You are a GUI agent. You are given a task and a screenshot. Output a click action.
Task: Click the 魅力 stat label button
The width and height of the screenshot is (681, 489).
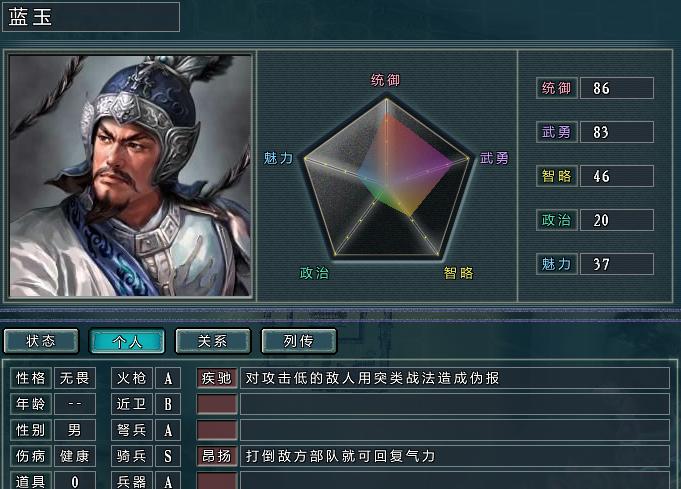[x=556, y=264]
